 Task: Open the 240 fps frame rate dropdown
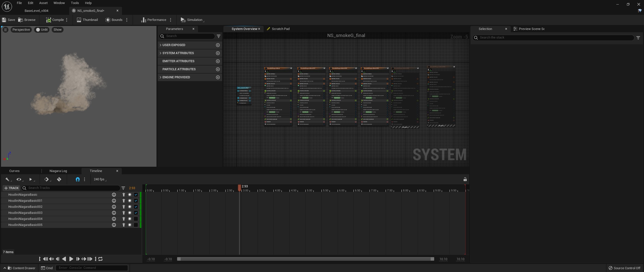coord(100,179)
